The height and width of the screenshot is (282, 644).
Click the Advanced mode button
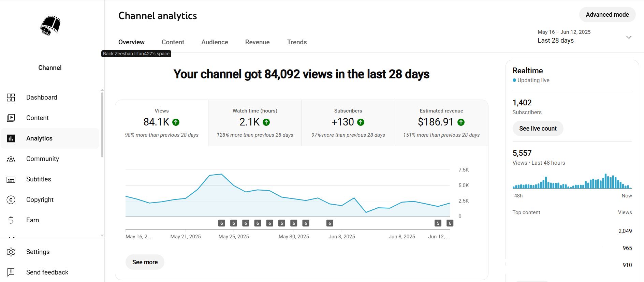[x=607, y=15]
